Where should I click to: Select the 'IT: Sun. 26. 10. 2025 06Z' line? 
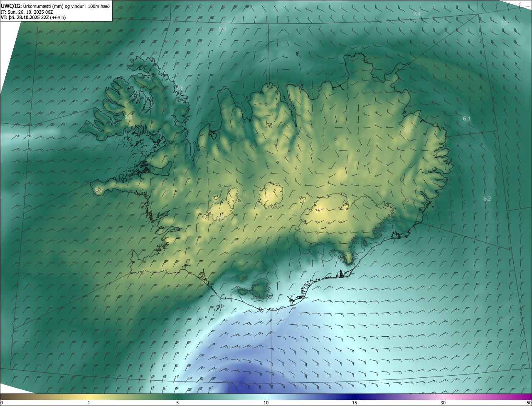(27, 12)
